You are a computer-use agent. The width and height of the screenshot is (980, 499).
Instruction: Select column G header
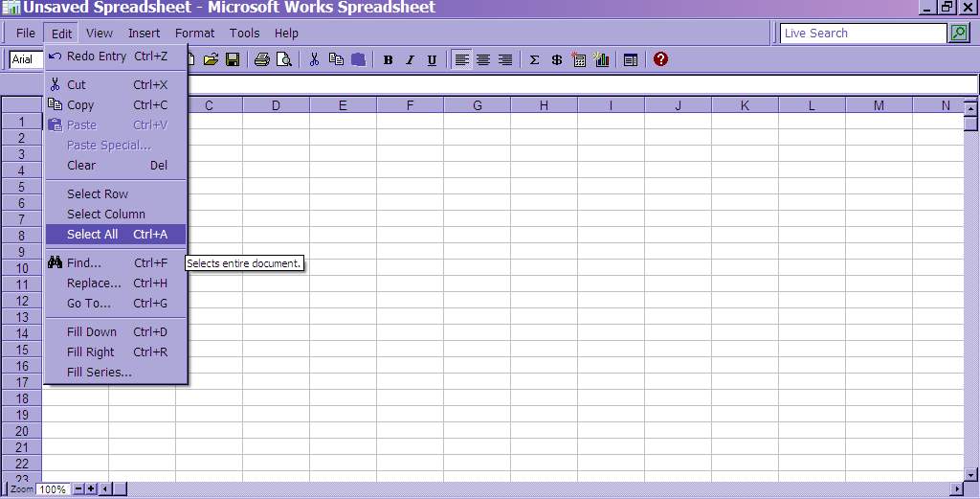[x=478, y=105]
